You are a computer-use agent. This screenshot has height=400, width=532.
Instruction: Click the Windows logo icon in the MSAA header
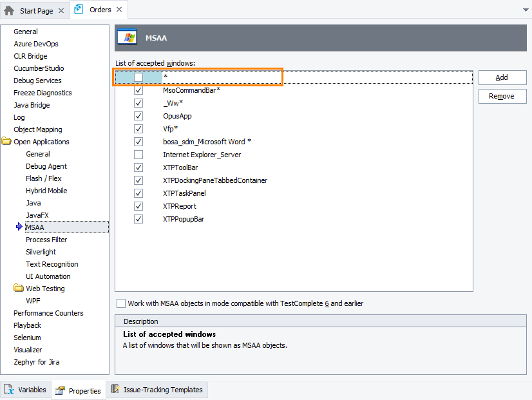pos(126,37)
